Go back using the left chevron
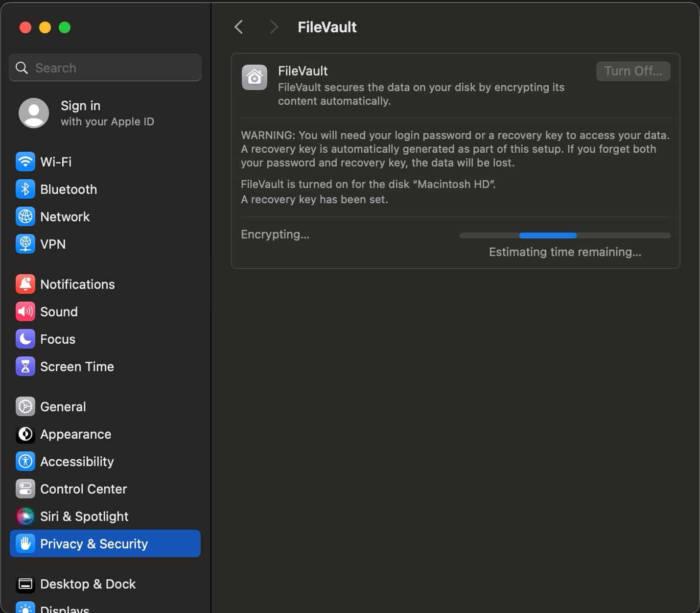 pyautogui.click(x=239, y=27)
